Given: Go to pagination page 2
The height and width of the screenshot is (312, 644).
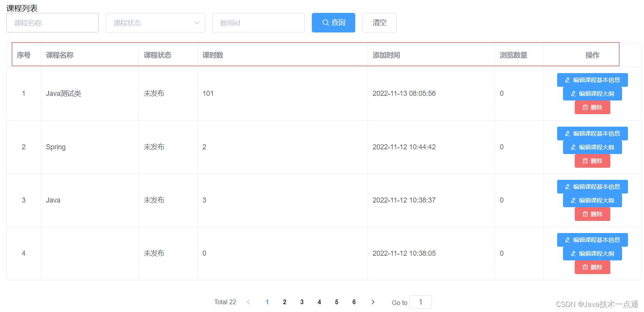Looking at the screenshot, I should coord(284,302).
